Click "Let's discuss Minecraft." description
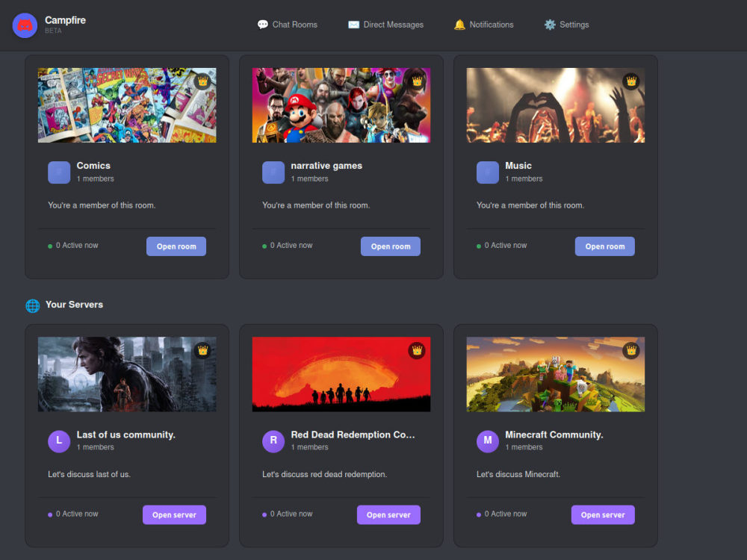Screen dimensions: 747x560 518,474
